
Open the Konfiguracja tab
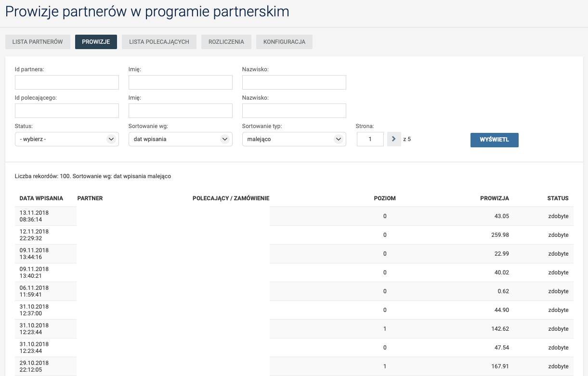pyautogui.click(x=284, y=42)
